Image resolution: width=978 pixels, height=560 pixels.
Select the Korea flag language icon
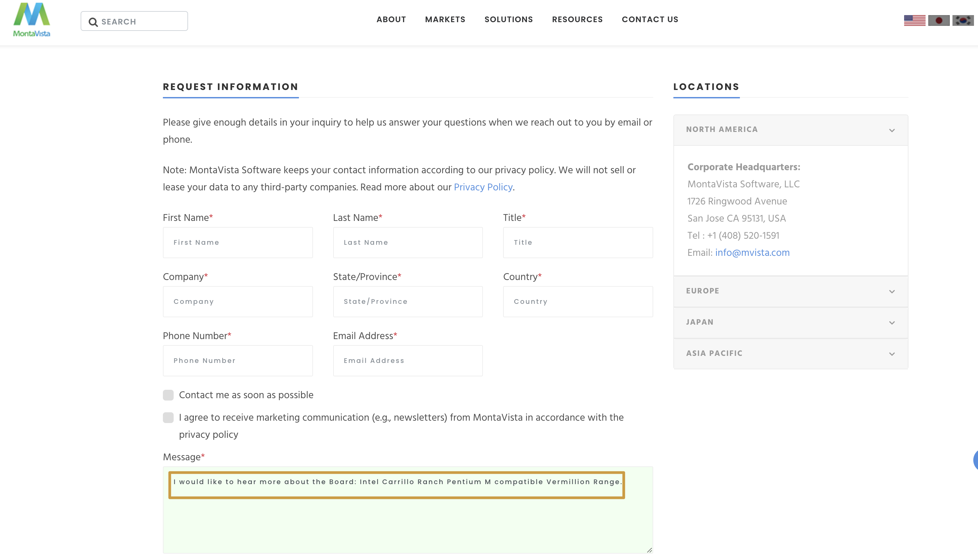click(963, 20)
